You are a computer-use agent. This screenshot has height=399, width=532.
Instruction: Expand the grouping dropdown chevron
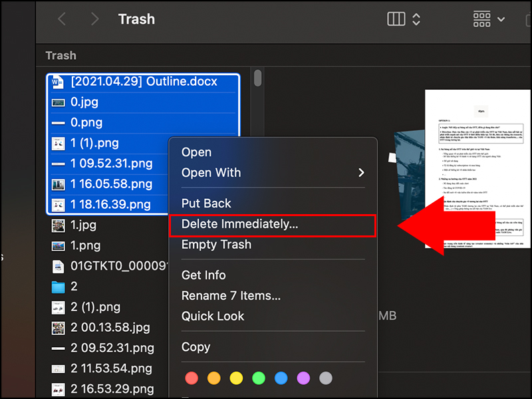[501, 19]
